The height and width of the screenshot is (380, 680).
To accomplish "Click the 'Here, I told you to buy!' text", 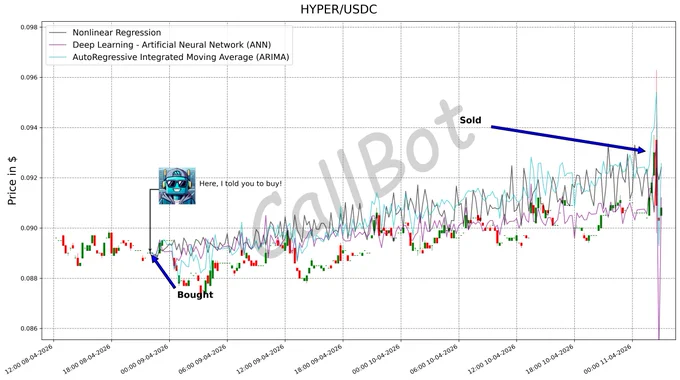I will (240, 183).
